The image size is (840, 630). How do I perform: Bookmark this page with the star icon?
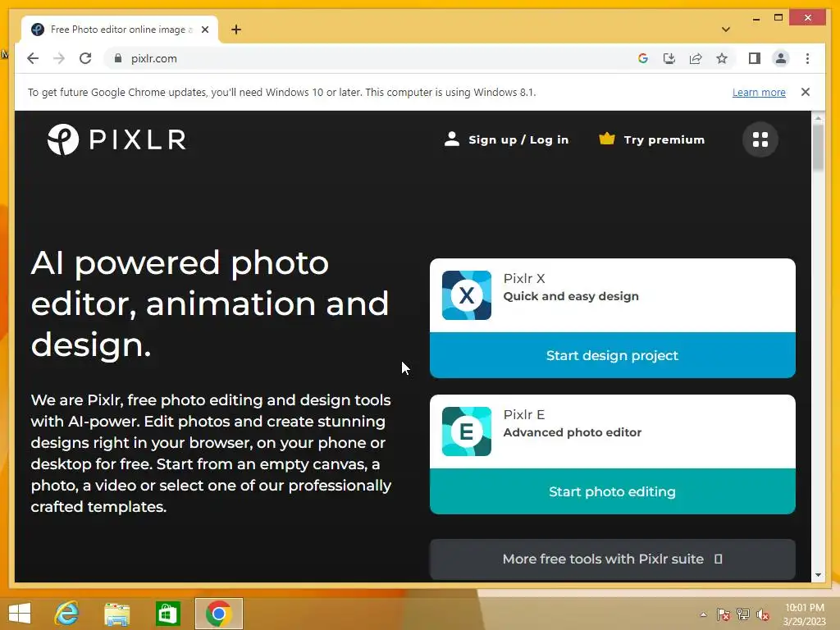pyautogui.click(x=722, y=58)
